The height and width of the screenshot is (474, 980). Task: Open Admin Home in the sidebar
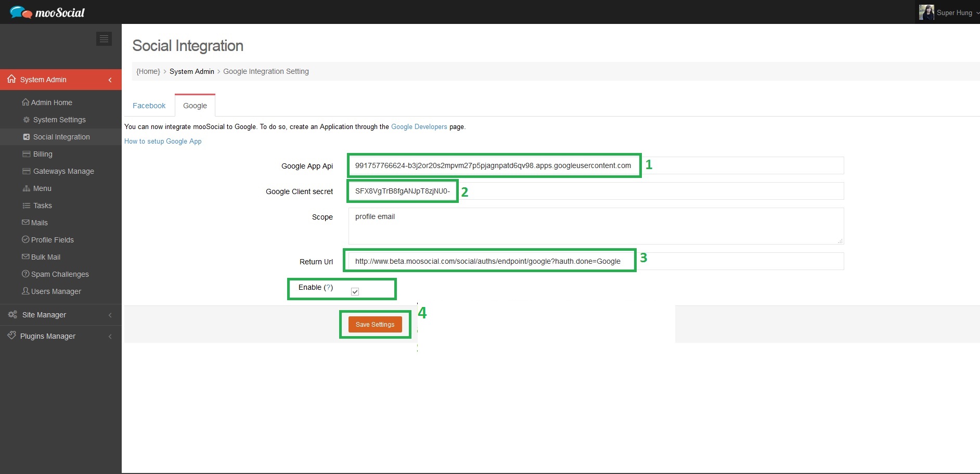(x=51, y=103)
